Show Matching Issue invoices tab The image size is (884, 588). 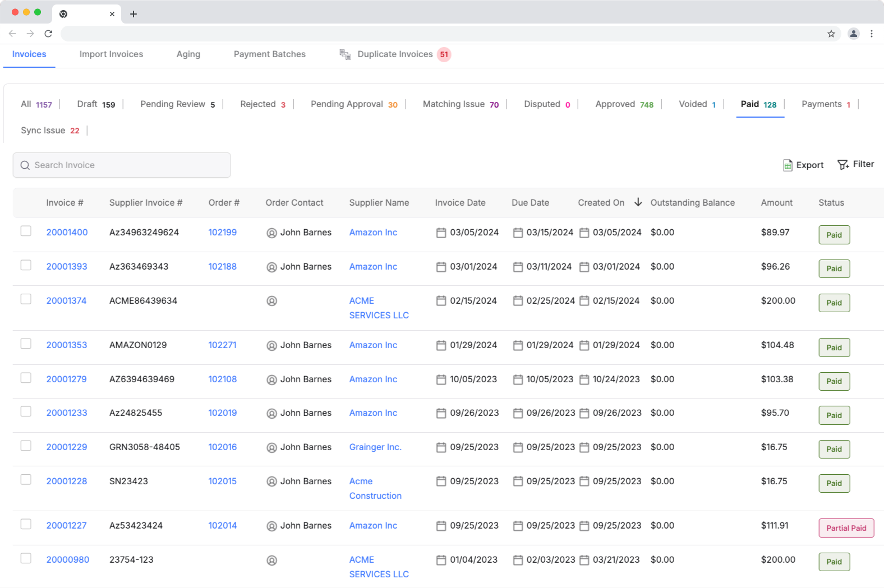pos(461,104)
